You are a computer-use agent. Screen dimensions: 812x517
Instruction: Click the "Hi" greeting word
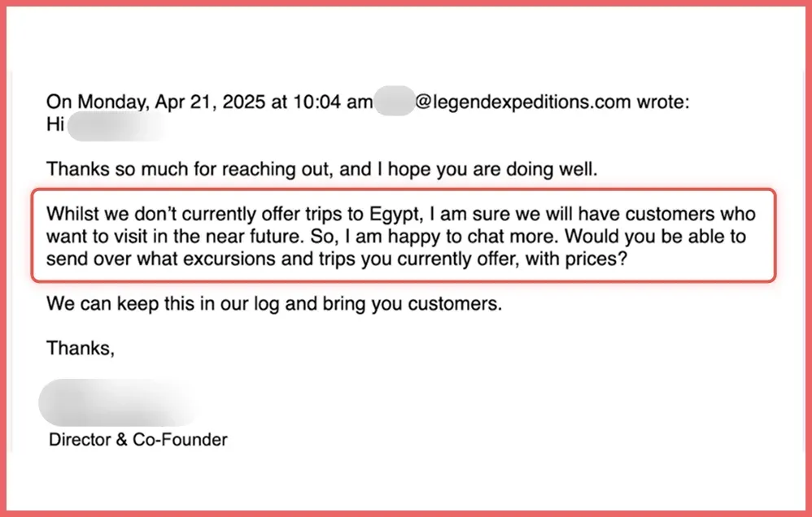[55, 125]
